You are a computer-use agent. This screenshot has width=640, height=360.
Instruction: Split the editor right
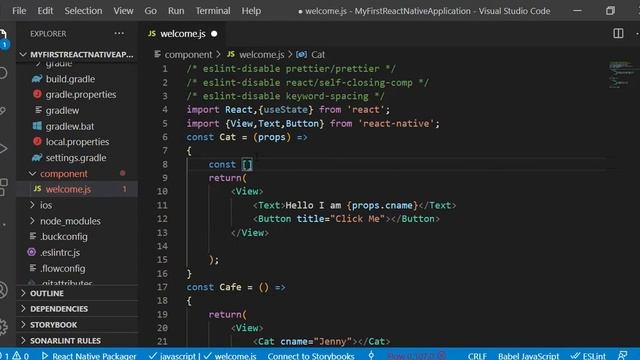(x=618, y=33)
